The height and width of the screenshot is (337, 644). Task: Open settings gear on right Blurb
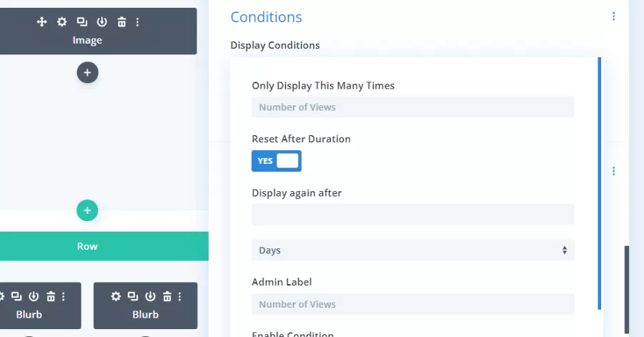[116, 296]
